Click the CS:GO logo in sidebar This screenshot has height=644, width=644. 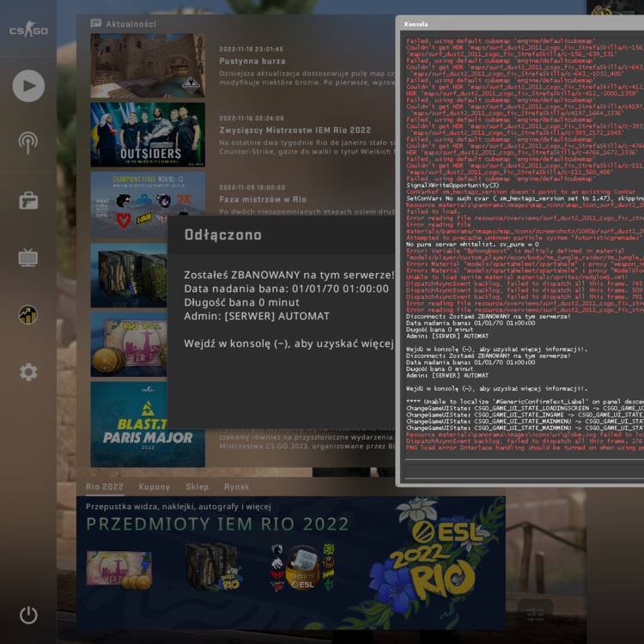coord(28,29)
